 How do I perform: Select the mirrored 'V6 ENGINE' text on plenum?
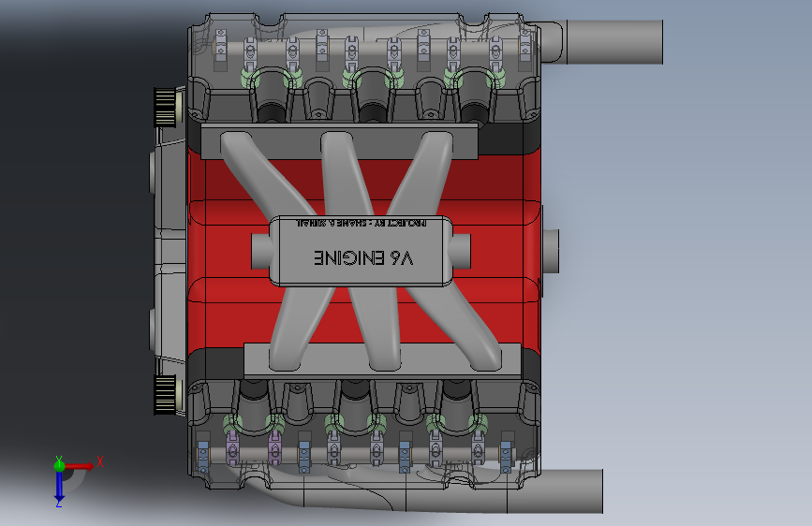pyautogui.click(x=363, y=257)
